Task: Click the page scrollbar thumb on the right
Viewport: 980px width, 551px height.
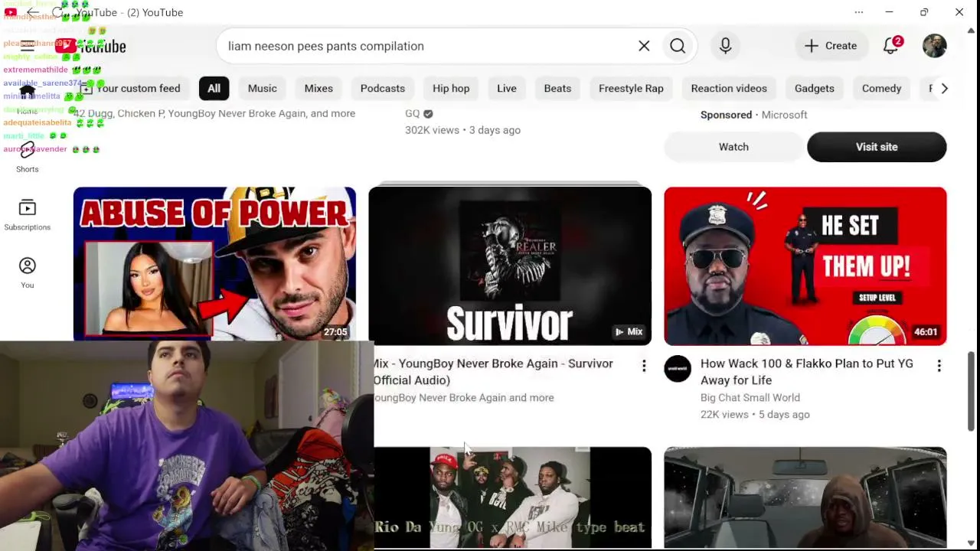Action: click(x=972, y=391)
